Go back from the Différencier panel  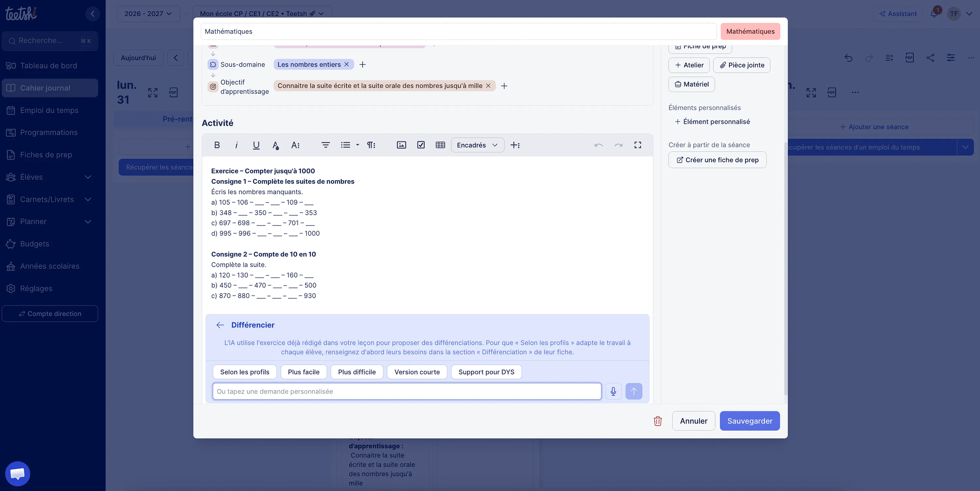click(220, 325)
